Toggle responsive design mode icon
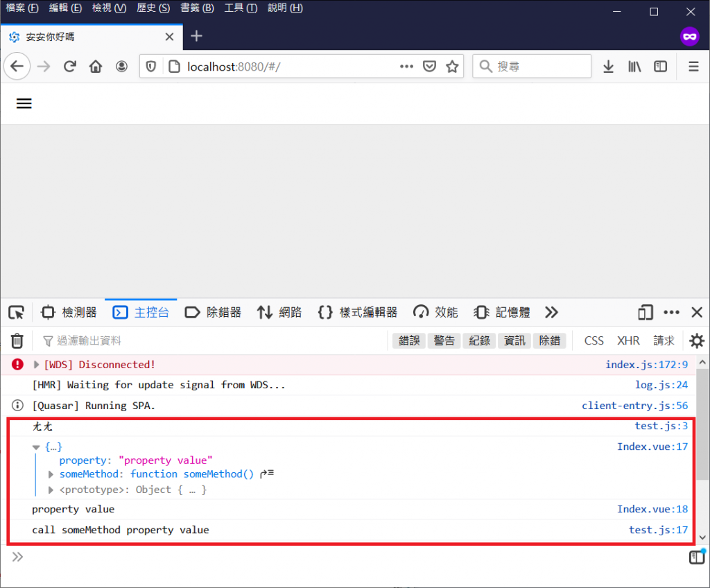This screenshot has width=710, height=588. pyautogui.click(x=646, y=312)
